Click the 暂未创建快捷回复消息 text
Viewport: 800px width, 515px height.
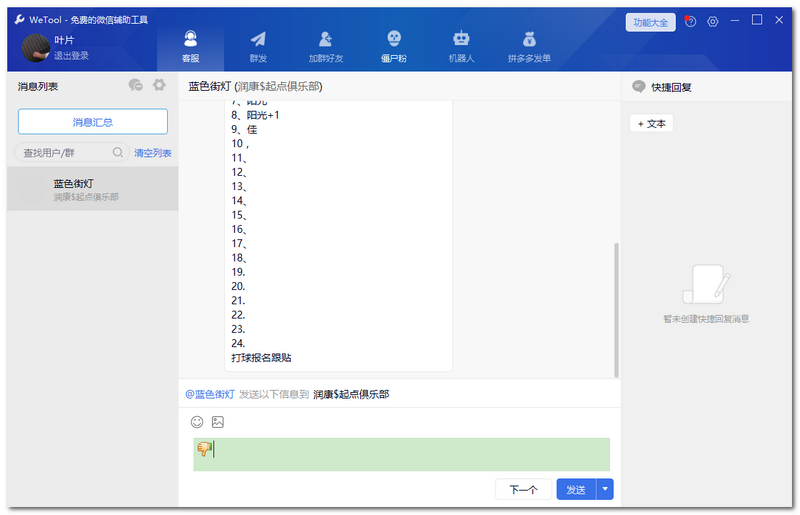tap(706, 319)
